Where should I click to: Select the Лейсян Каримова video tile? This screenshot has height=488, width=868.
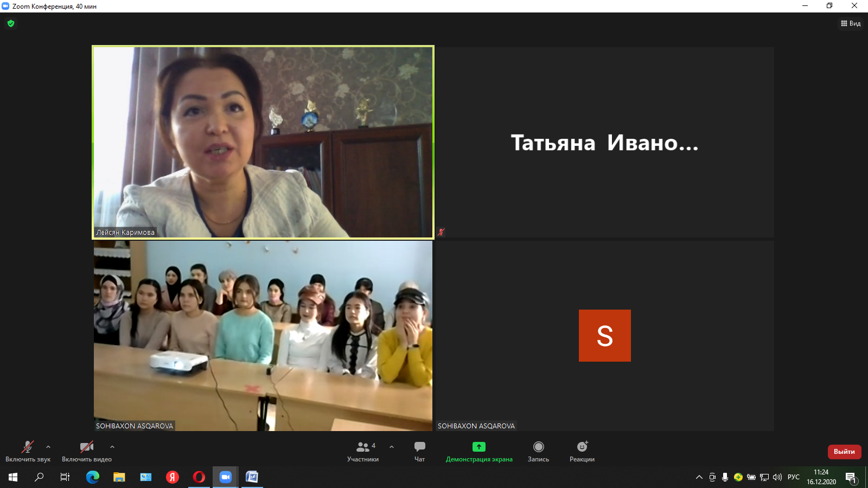click(263, 142)
